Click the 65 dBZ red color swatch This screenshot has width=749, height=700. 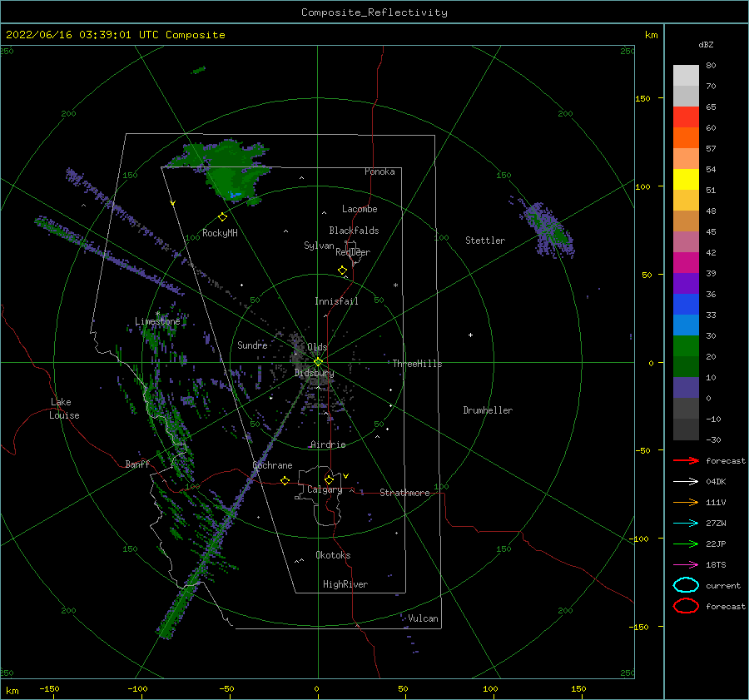pos(686,117)
